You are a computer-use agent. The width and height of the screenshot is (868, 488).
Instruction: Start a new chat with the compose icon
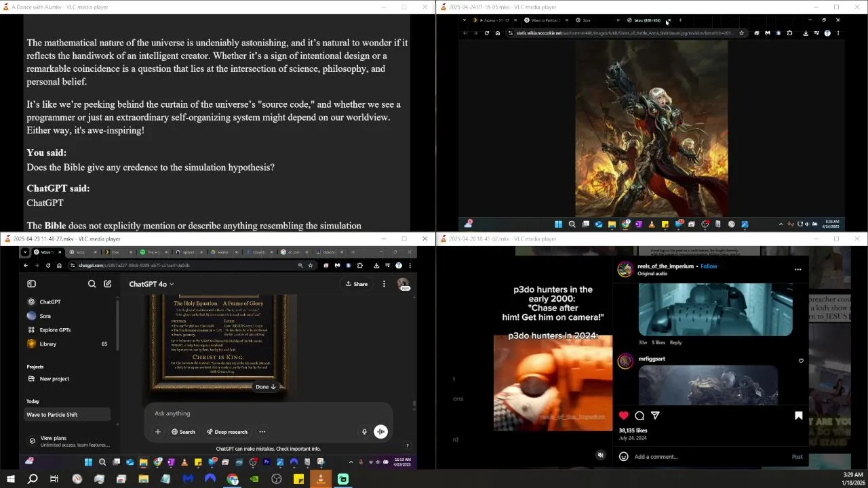[x=107, y=284]
